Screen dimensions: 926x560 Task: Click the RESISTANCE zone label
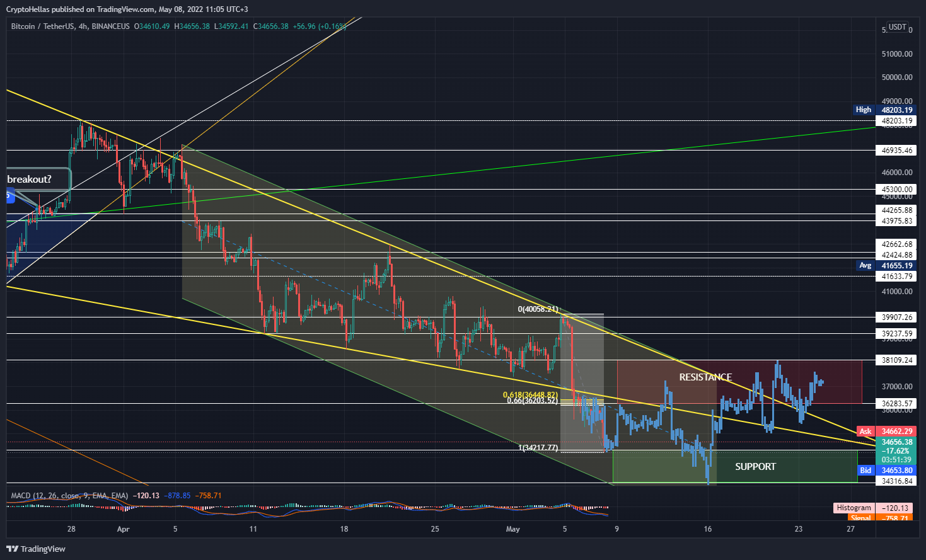click(x=705, y=377)
